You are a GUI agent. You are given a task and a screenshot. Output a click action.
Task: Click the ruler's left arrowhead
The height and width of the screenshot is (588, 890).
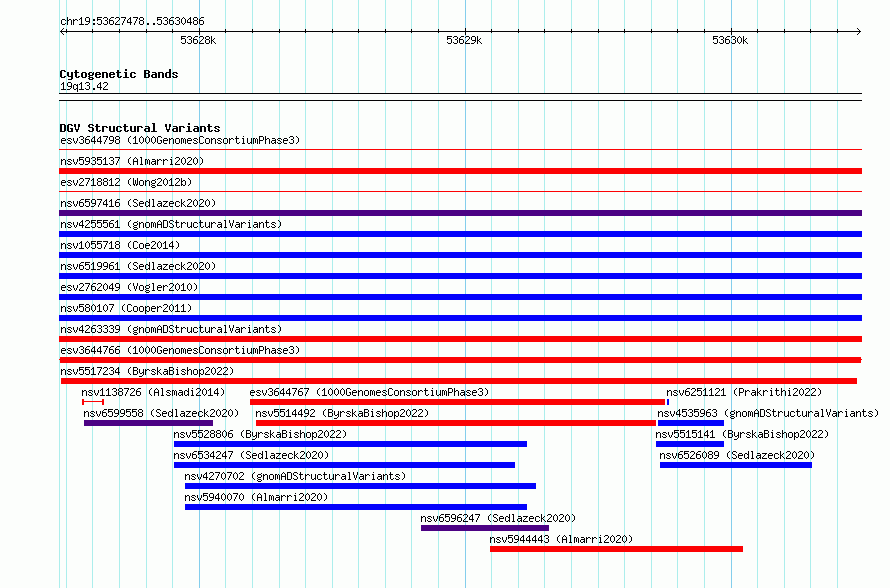coord(62,31)
